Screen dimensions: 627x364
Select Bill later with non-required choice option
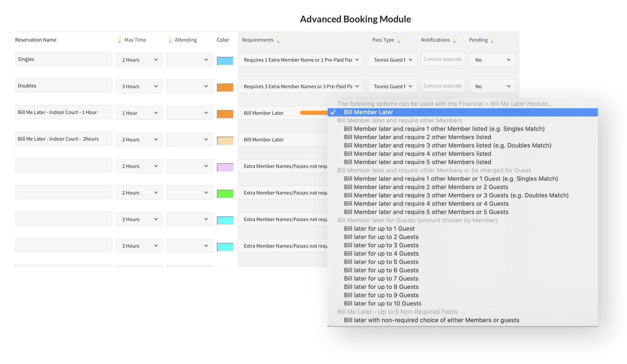point(431,320)
